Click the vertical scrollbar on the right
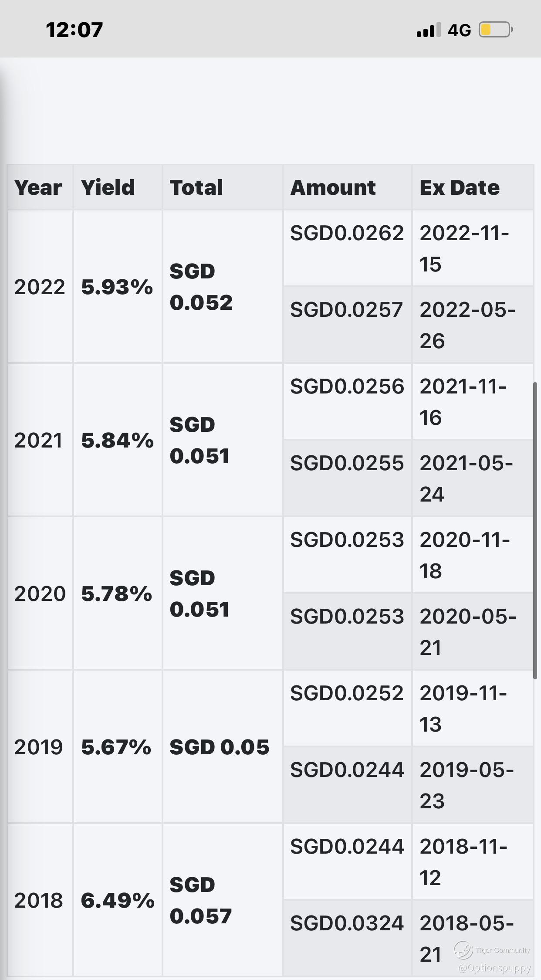 535,529
